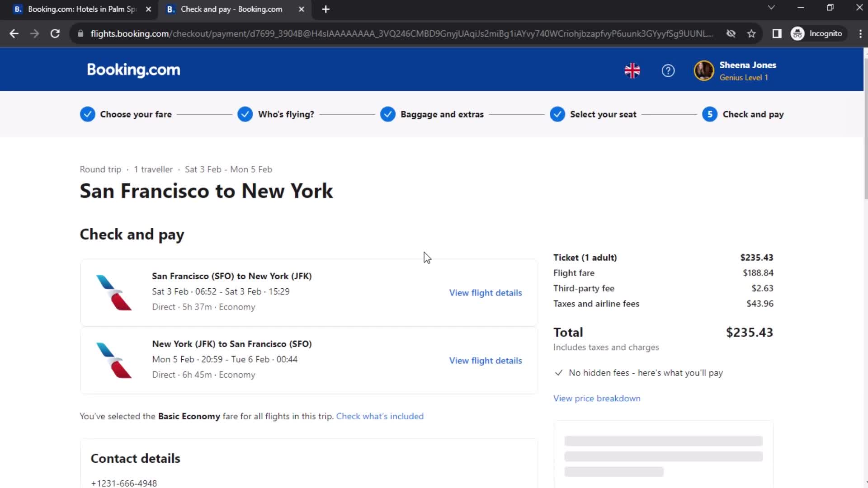Click the Sat 3 Feb - Mon 5 Feb dates
Viewport: 868px width, 488px height.
(x=228, y=169)
